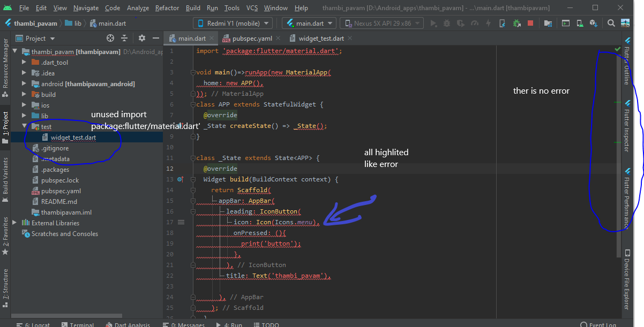Open the Favorites side tool window
Image resolution: width=644 pixels, height=327 pixels.
click(5, 235)
